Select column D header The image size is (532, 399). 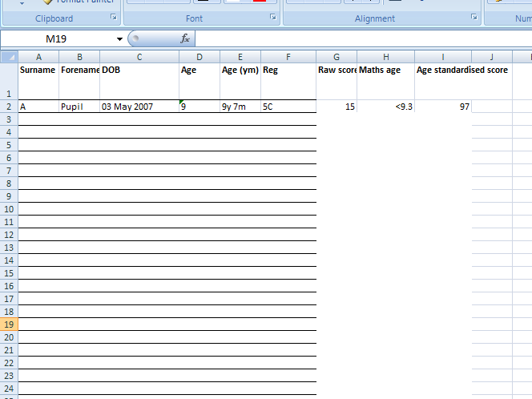click(199, 57)
